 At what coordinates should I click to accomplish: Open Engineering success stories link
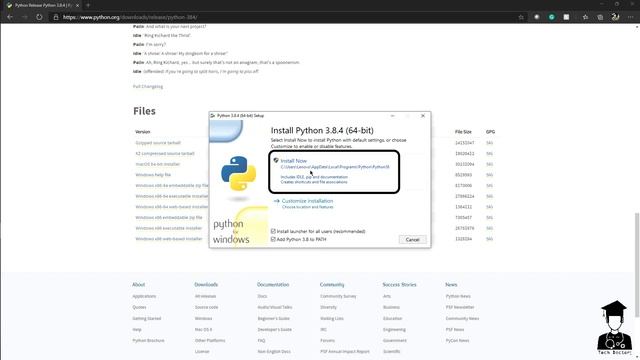[394, 329]
